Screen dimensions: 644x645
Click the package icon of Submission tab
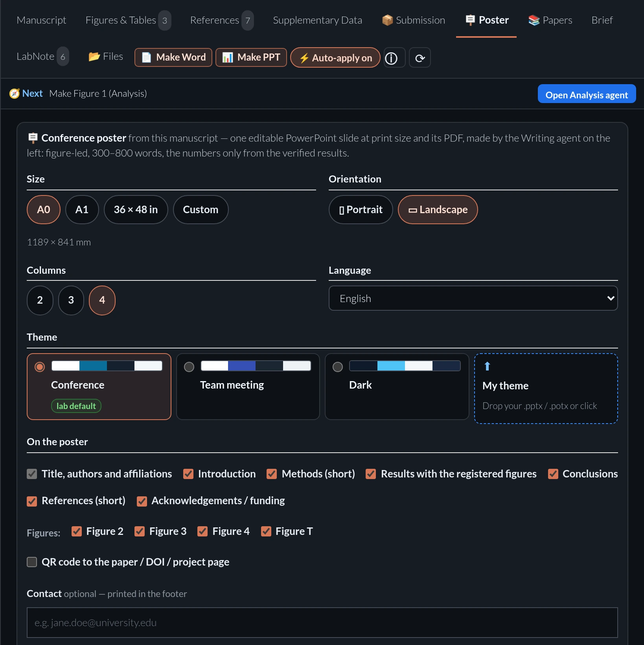pos(387,20)
